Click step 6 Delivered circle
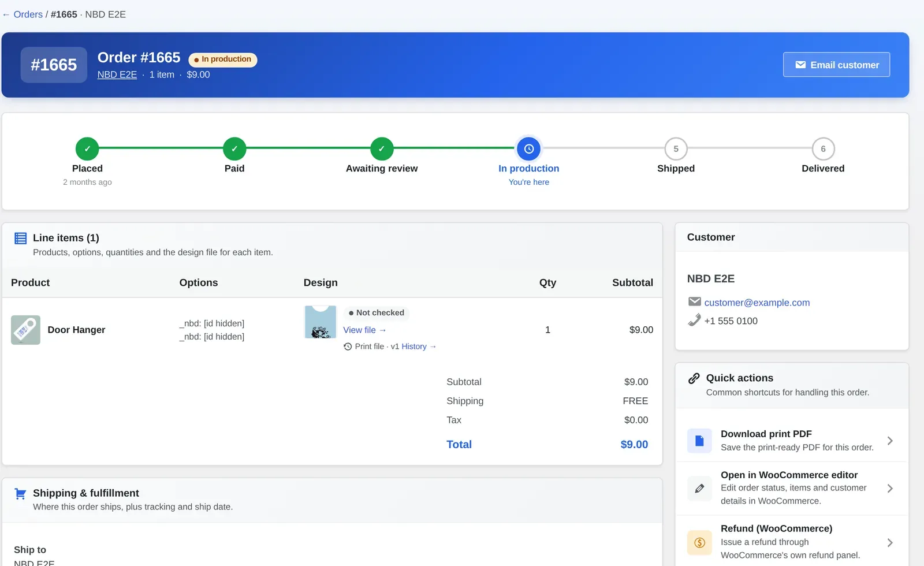Viewport: 924px width, 566px height. tap(823, 148)
